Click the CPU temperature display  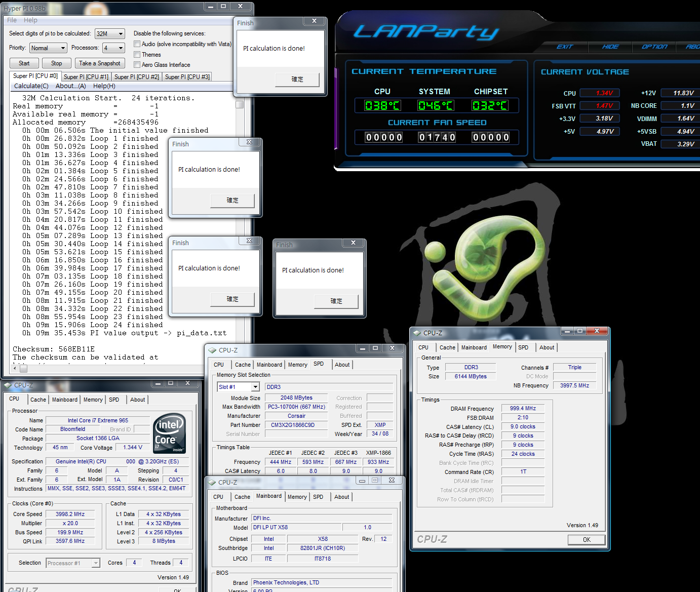pos(382,105)
